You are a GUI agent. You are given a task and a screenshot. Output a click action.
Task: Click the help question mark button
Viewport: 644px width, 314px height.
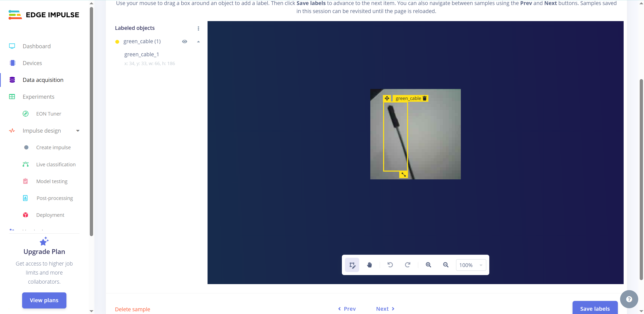pyautogui.click(x=629, y=299)
